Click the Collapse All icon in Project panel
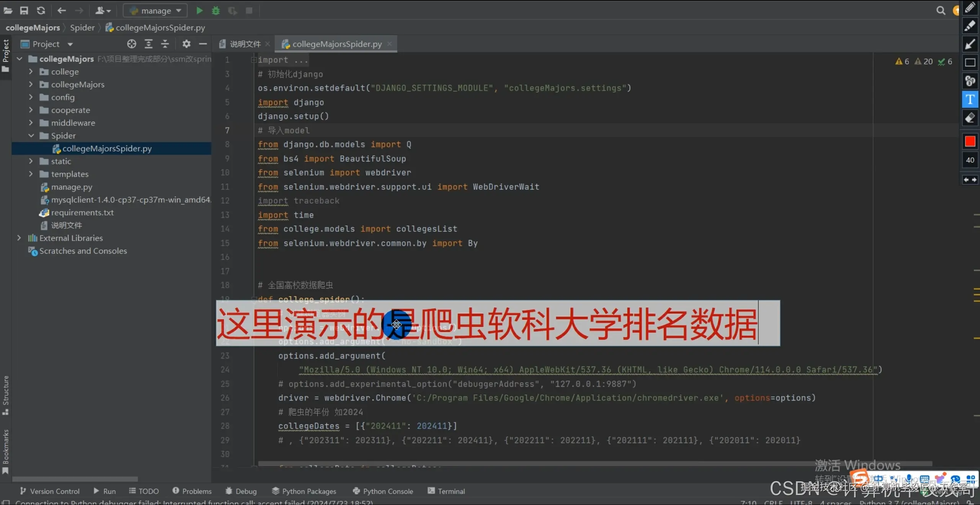 coord(165,44)
